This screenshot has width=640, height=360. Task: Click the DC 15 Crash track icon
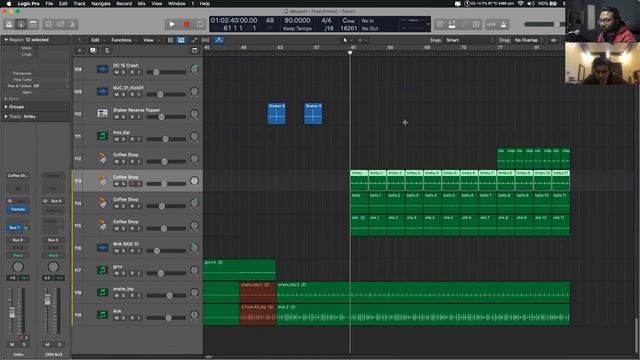[x=102, y=69]
